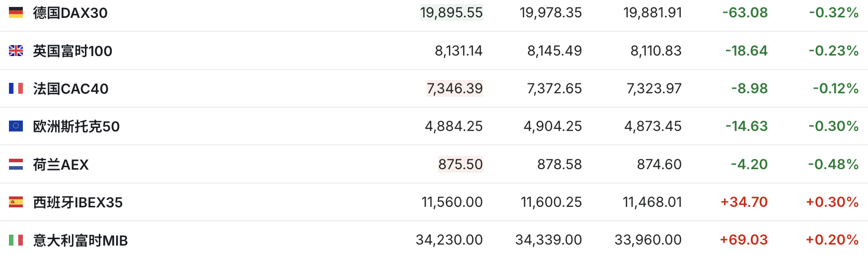Click the UK flag icon

point(16,51)
